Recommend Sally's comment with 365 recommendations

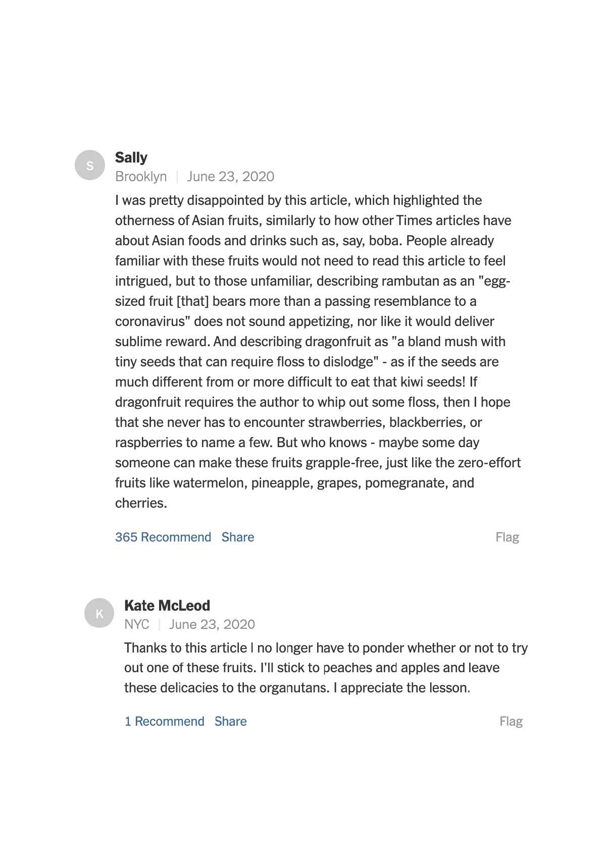[163, 537]
